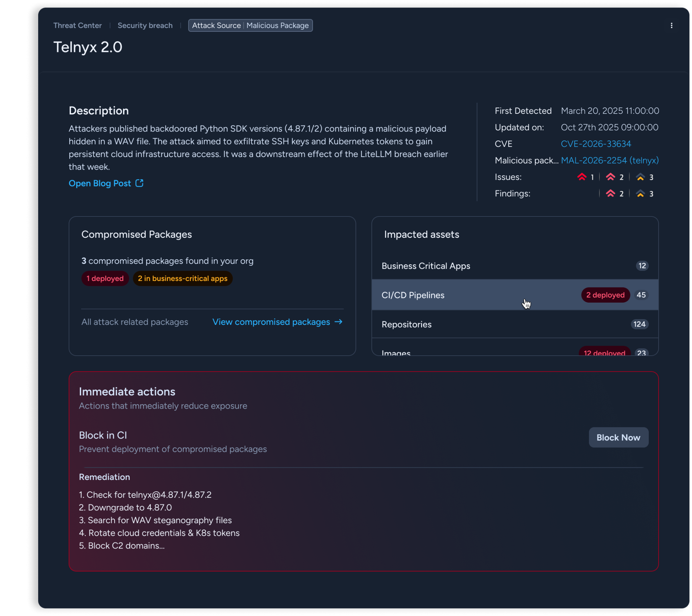Select the CI/CD Pipelines row

point(515,295)
